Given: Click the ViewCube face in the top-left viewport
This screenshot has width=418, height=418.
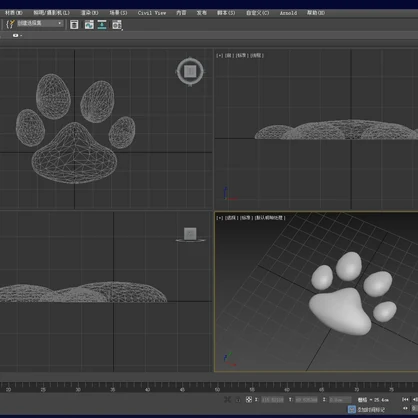Looking at the screenshot, I should tap(190, 71).
